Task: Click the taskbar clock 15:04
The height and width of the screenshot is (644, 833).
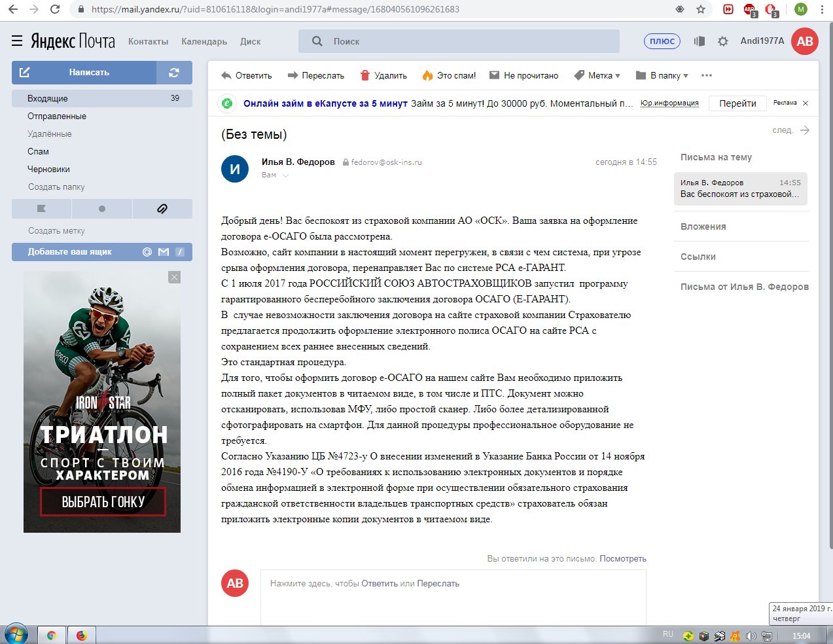Action: coord(801,635)
